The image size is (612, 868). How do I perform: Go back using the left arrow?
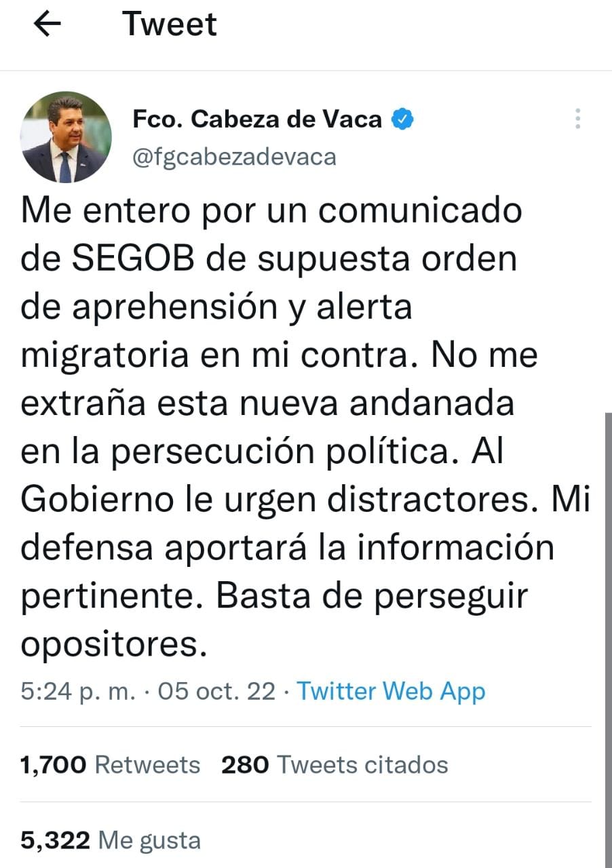[x=47, y=25]
